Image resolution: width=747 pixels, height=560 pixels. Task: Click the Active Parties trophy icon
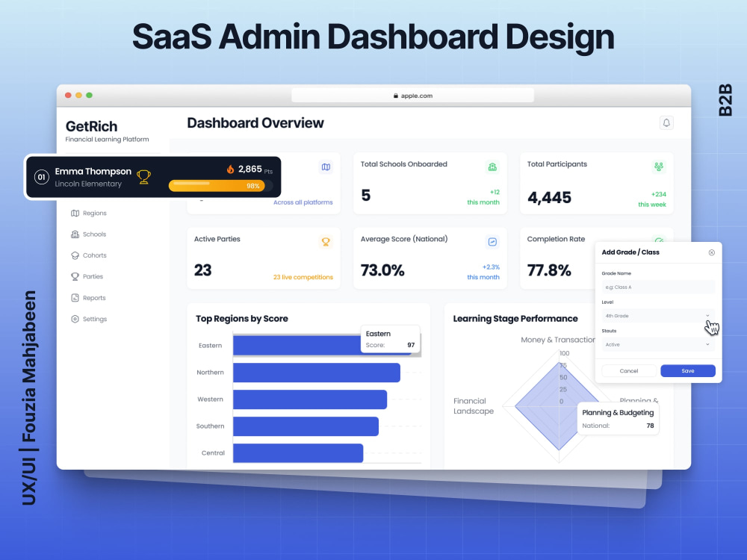pyautogui.click(x=326, y=242)
